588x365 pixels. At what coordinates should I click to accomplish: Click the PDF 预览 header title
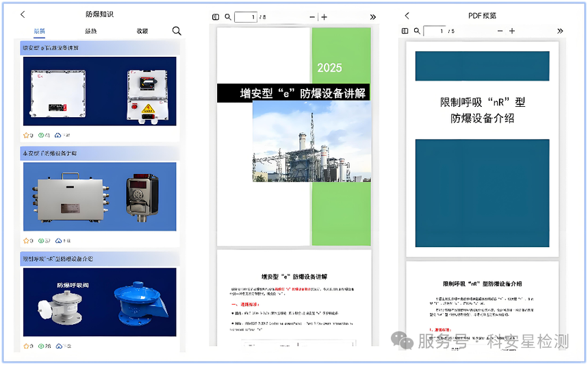[x=483, y=15]
